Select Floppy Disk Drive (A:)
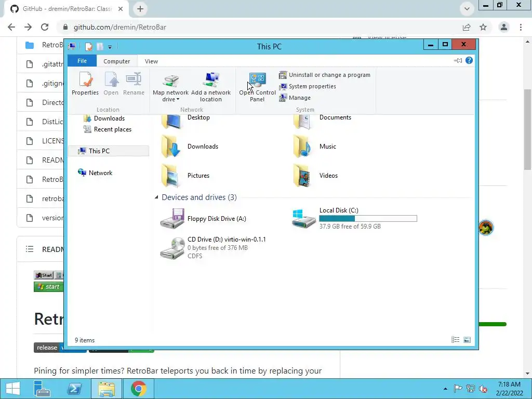Screen dimensions: 532x399 tap(204, 219)
